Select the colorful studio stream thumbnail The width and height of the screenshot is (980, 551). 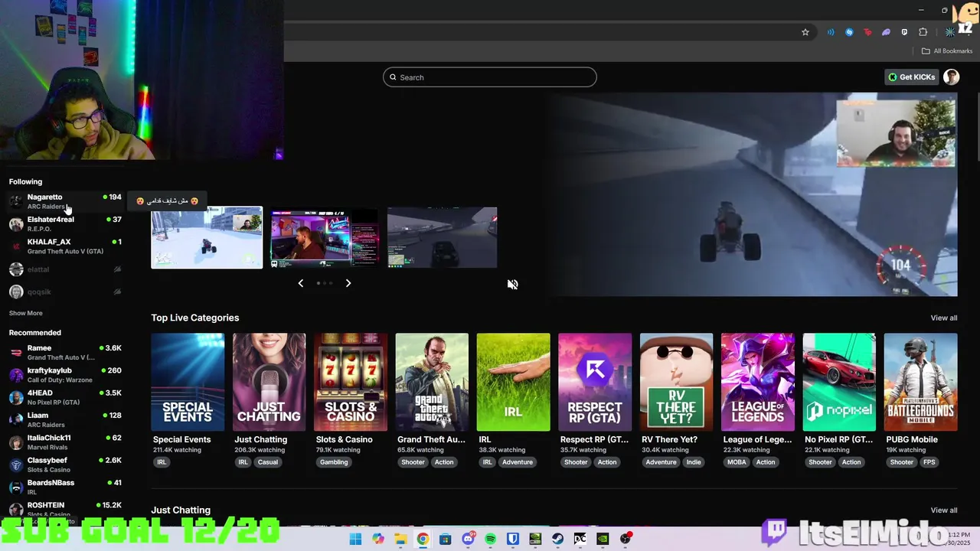tap(325, 237)
